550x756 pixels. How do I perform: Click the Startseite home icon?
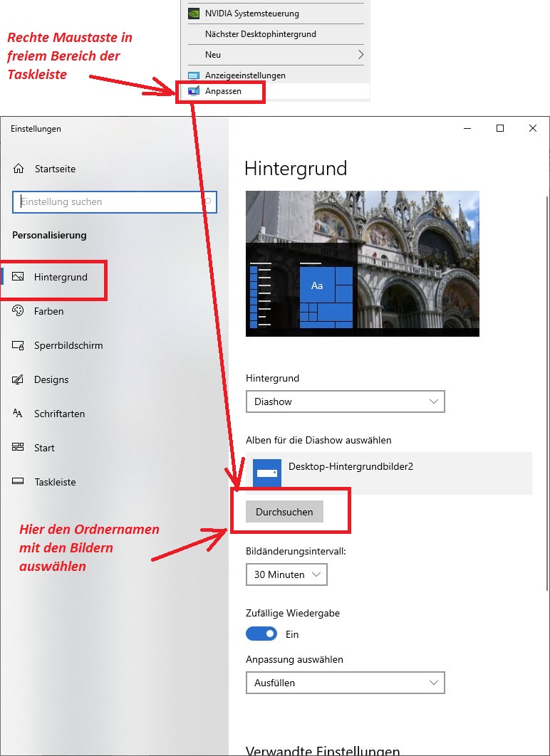[19, 169]
